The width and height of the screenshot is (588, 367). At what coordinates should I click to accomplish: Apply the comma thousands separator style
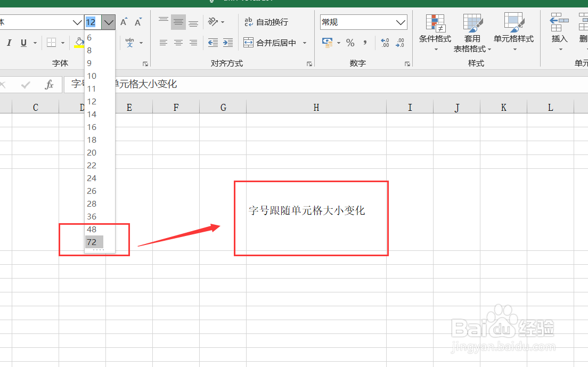tap(365, 43)
